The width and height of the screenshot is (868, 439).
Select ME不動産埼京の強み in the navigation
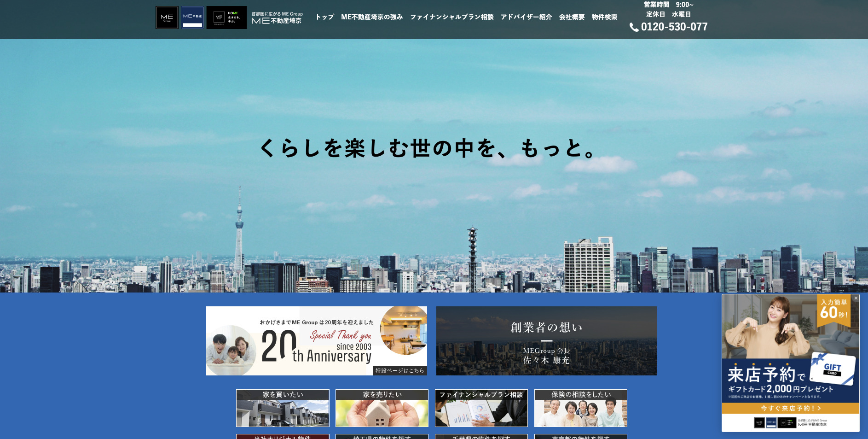point(372,17)
